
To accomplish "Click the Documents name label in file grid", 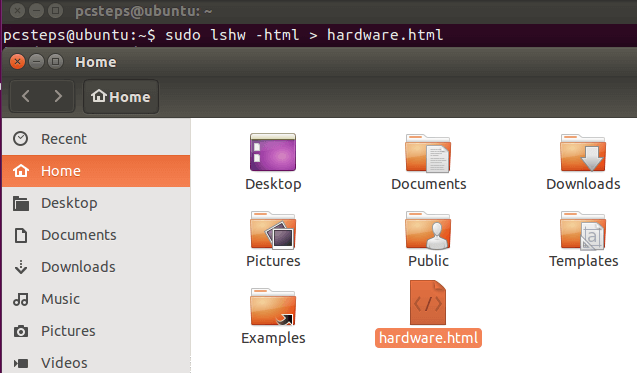I will [x=429, y=184].
